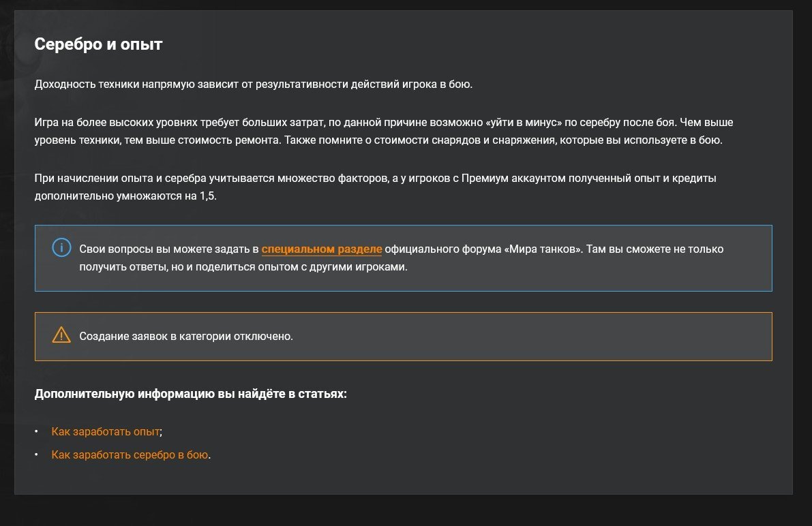The image size is (812, 526).
Task: Follow the «Как заработать серебро в бою» link
Action: point(130,454)
